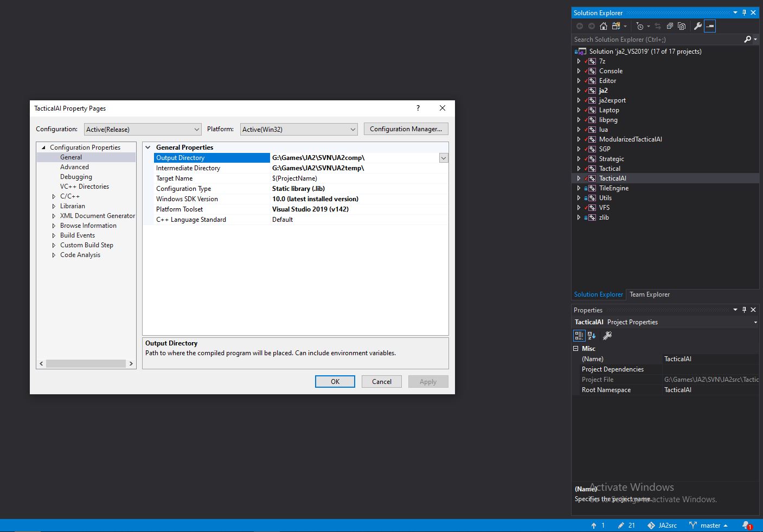Expand the Librarian property node

(x=54, y=206)
